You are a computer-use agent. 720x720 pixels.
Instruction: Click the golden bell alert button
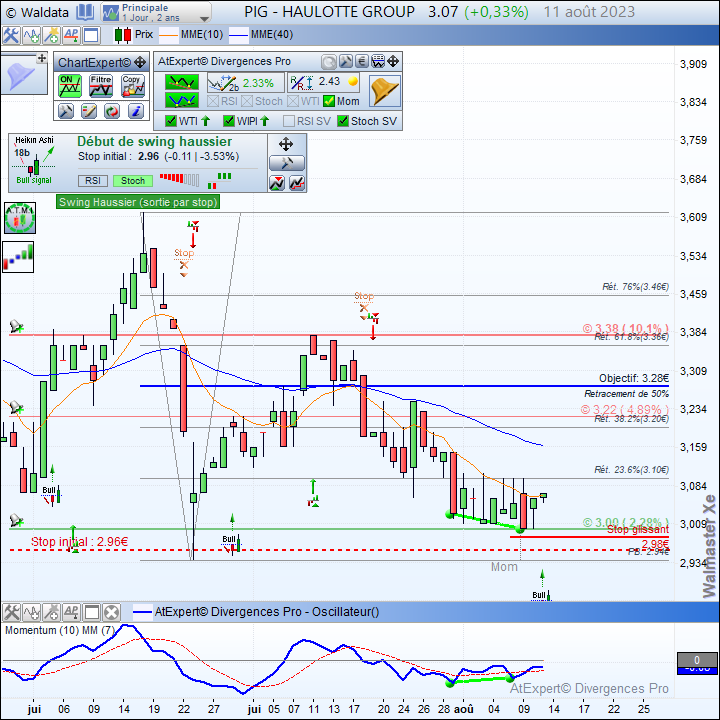[x=384, y=91]
